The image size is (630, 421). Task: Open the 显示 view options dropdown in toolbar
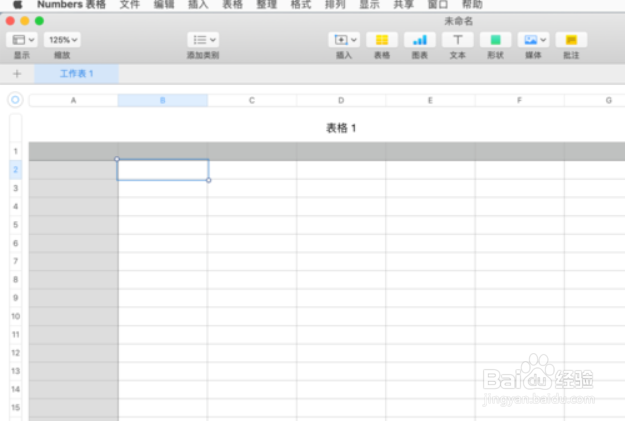(22, 40)
